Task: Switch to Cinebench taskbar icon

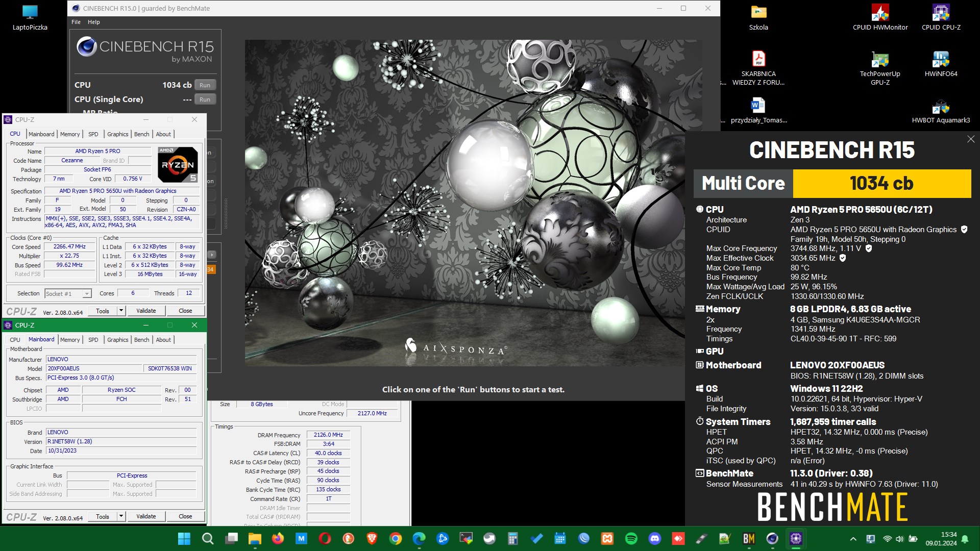Action: point(772,539)
